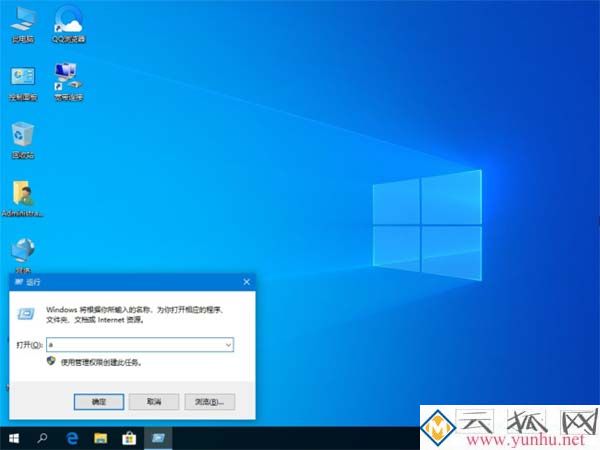
Task: Open Microsoft Store from taskbar
Action: 129,438
